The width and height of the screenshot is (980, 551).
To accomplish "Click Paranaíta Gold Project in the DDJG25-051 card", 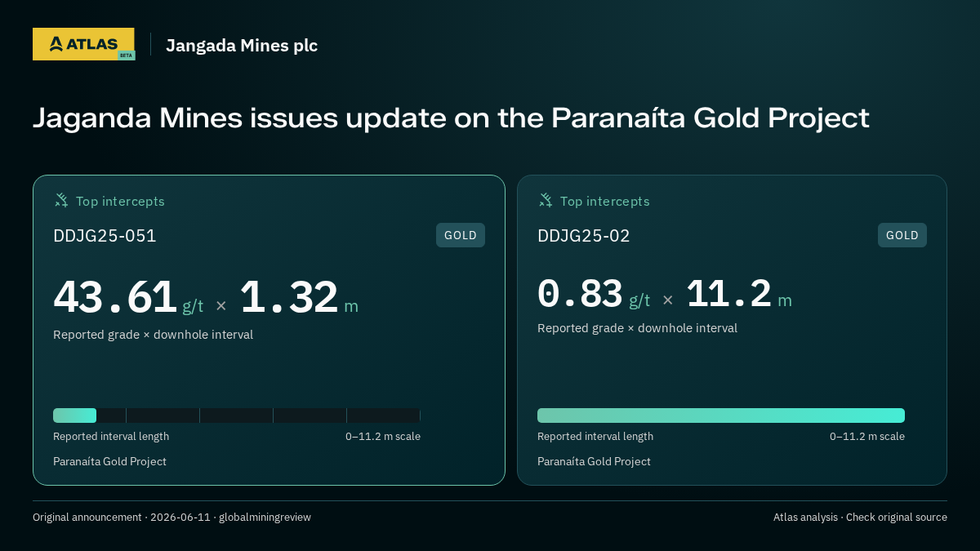I will [109, 462].
